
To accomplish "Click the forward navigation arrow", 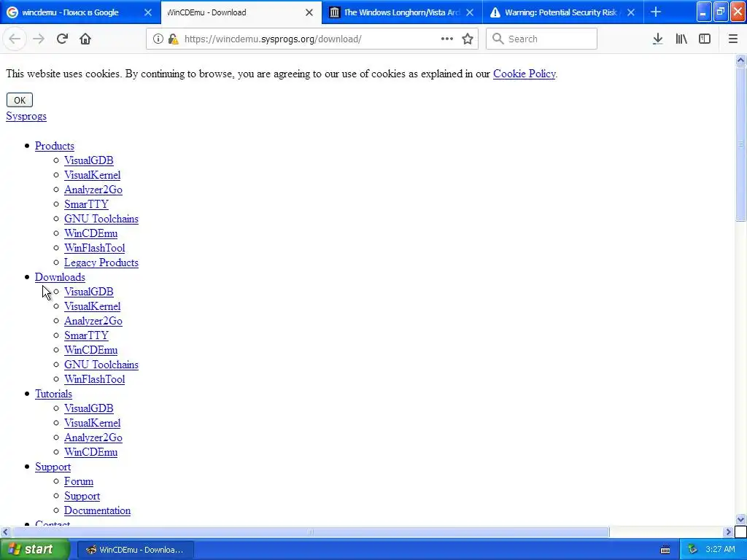I will [39, 39].
